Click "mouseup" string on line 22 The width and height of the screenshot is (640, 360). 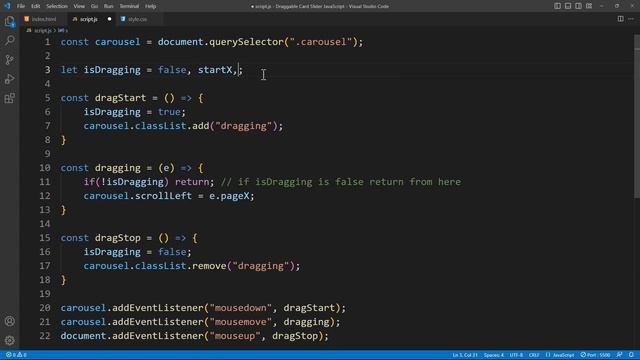point(235,336)
